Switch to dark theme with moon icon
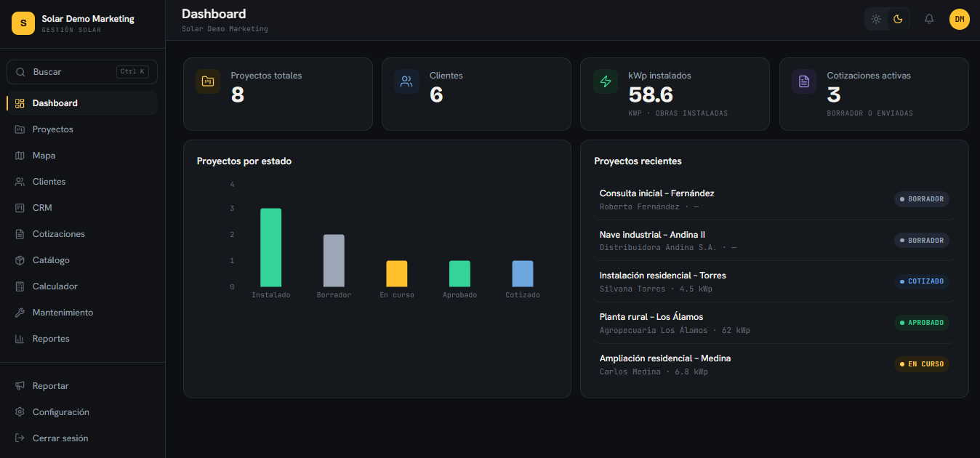Viewport: 980px width, 458px height. 899,19
